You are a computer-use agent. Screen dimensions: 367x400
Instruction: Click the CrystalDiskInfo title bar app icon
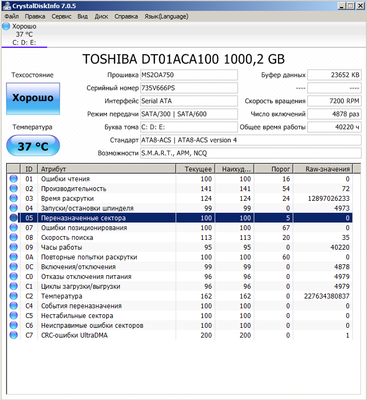pos(7,6)
